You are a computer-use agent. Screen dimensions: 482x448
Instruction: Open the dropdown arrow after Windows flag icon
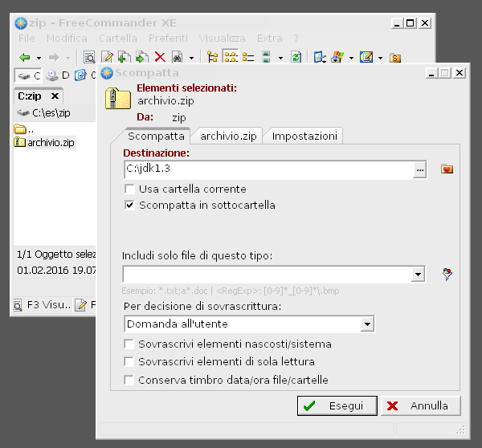[x=351, y=58]
